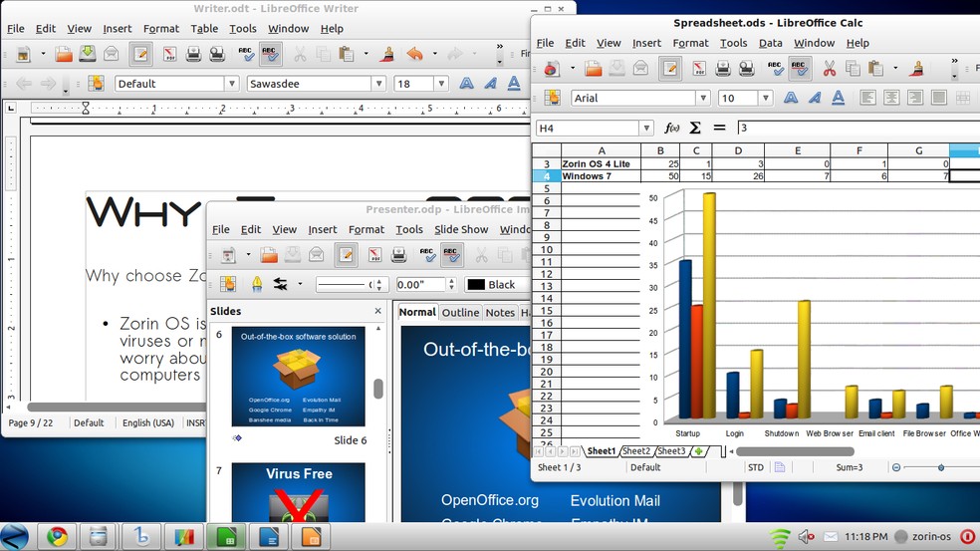Toggle Edit File mode in Calc toolbar

pos(670,69)
